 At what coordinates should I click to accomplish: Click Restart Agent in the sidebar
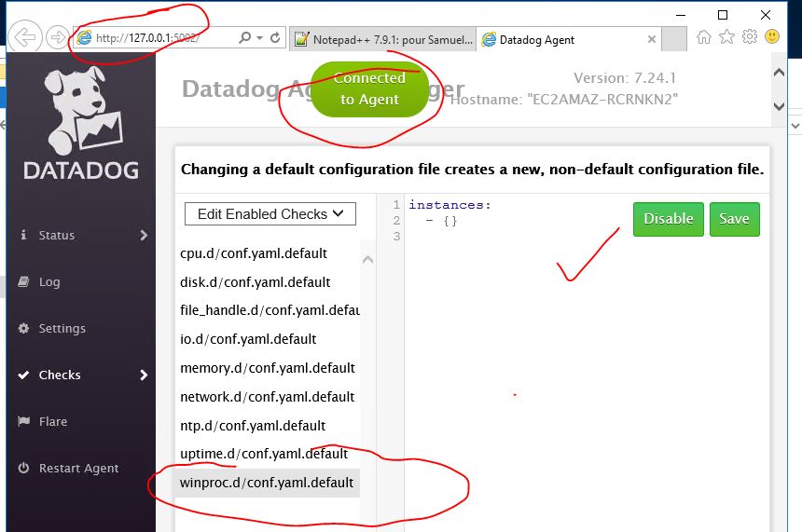pyautogui.click(x=78, y=469)
